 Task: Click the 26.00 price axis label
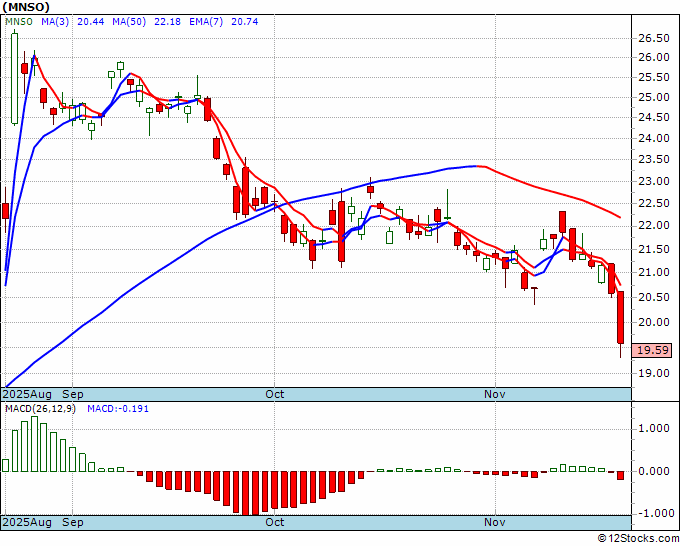(654, 57)
